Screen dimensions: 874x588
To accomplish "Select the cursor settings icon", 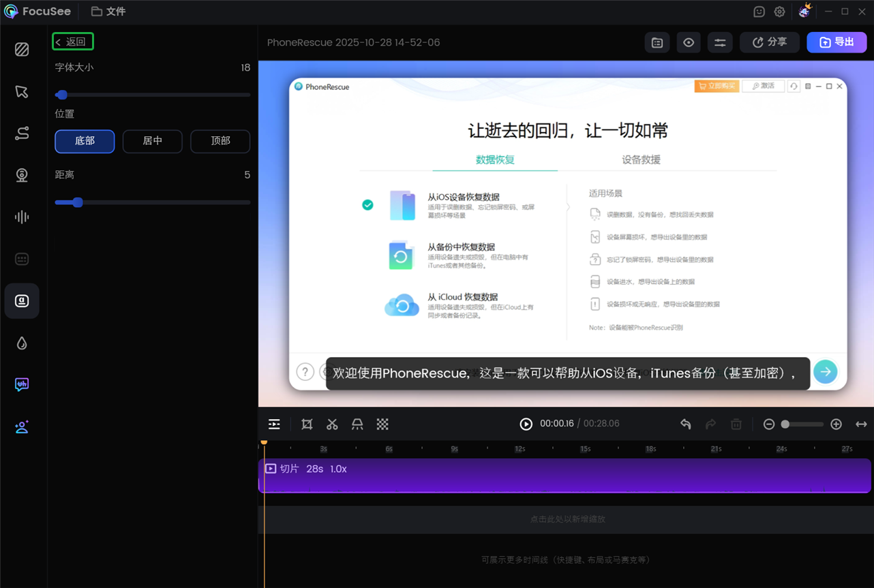I will (22, 91).
